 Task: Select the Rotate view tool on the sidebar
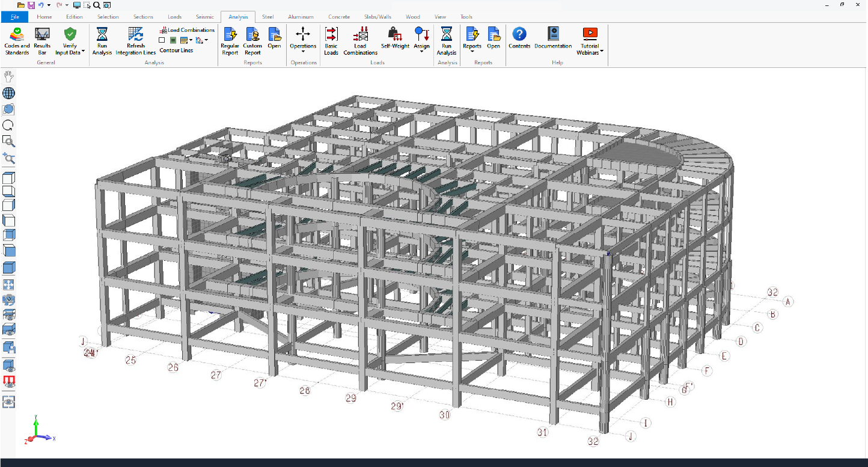[x=8, y=125]
